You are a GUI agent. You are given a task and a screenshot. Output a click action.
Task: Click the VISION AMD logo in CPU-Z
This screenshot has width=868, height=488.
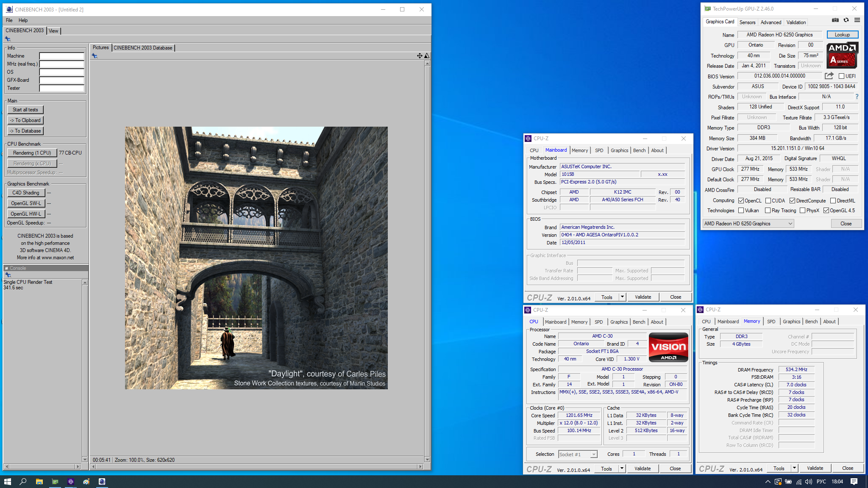[x=668, y=347]
